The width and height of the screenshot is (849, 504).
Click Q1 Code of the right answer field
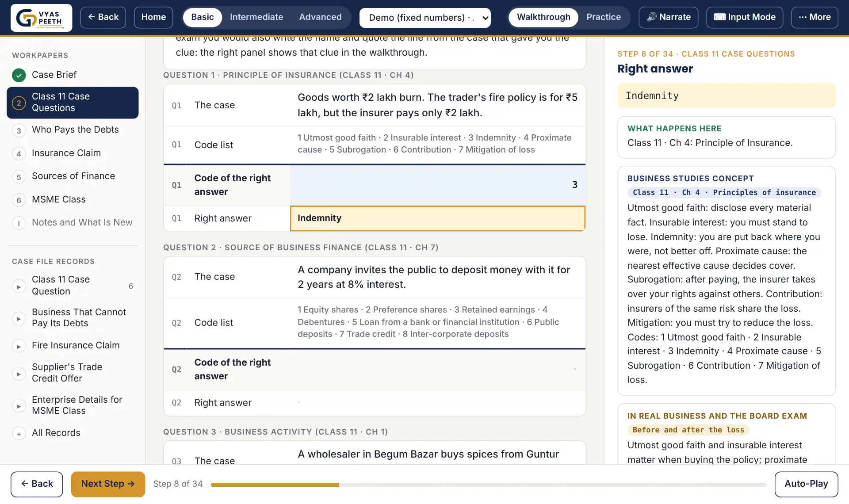point(438,185)
